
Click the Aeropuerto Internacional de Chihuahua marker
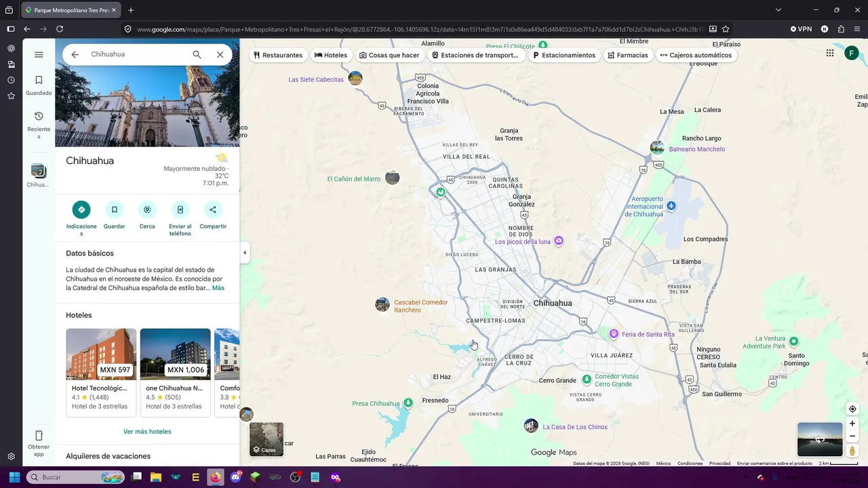tap(671, 206)
